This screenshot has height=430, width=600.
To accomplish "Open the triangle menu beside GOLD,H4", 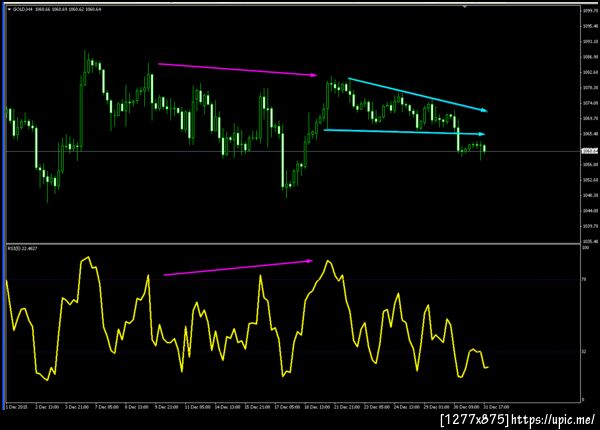I will 9,9.
